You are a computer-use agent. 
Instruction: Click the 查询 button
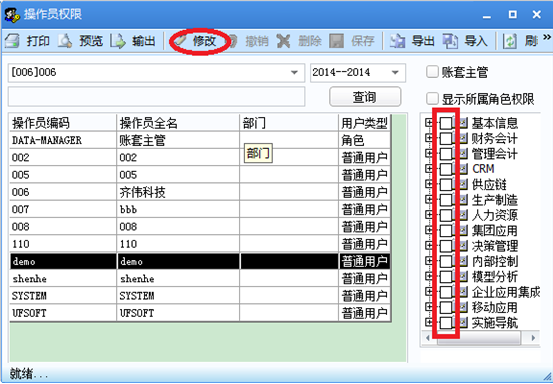(365, 97)
